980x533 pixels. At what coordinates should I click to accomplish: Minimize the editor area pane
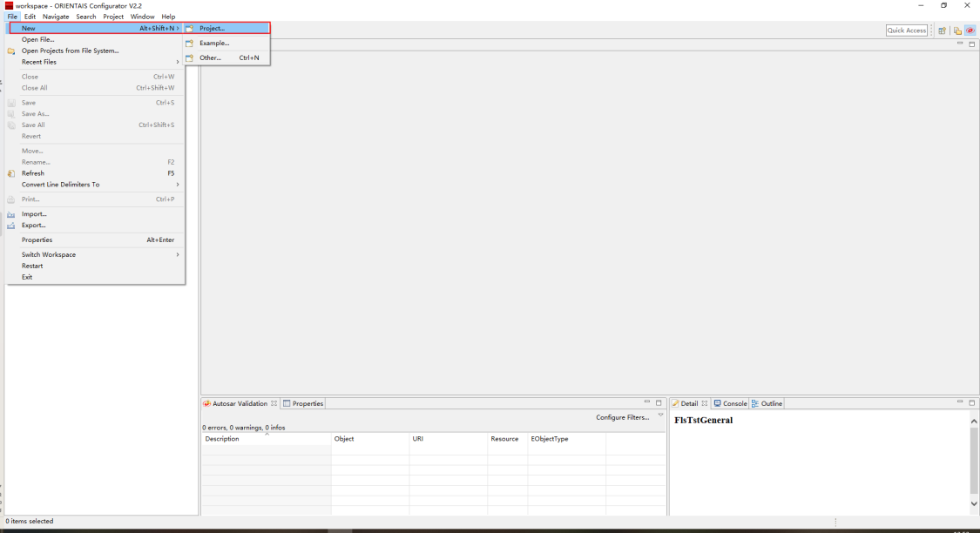point(960,44)
